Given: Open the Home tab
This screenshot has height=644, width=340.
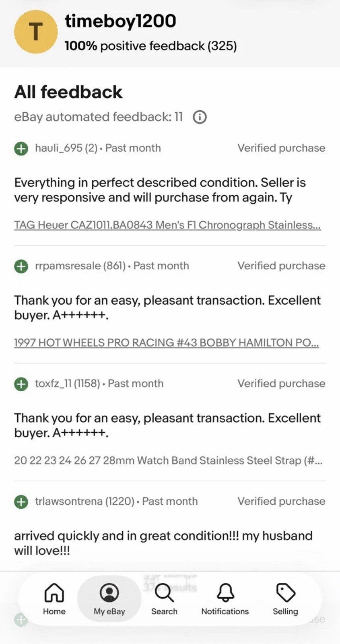Looking at the screenshot, I should (54, 599).
